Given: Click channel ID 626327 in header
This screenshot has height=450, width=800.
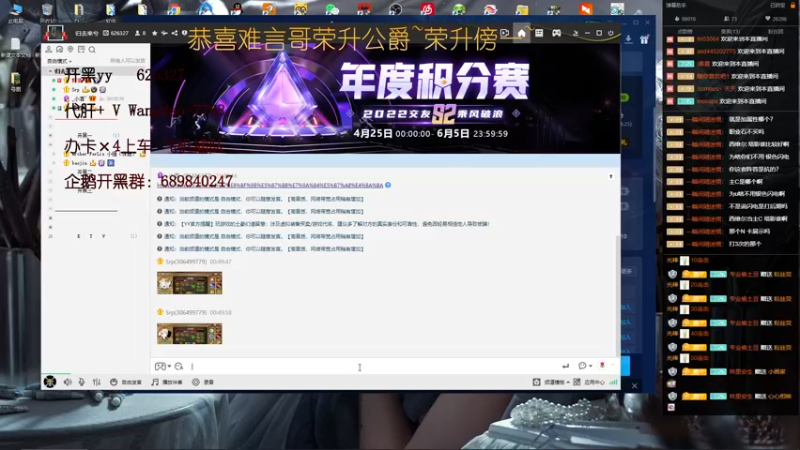Looking at the screenshot, I should [x=116, y=33].
